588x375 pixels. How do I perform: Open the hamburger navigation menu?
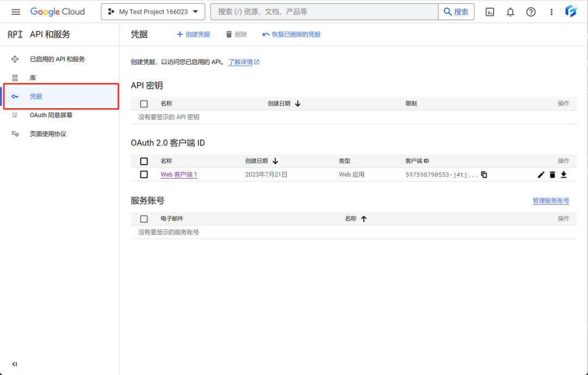coord(16,12)
